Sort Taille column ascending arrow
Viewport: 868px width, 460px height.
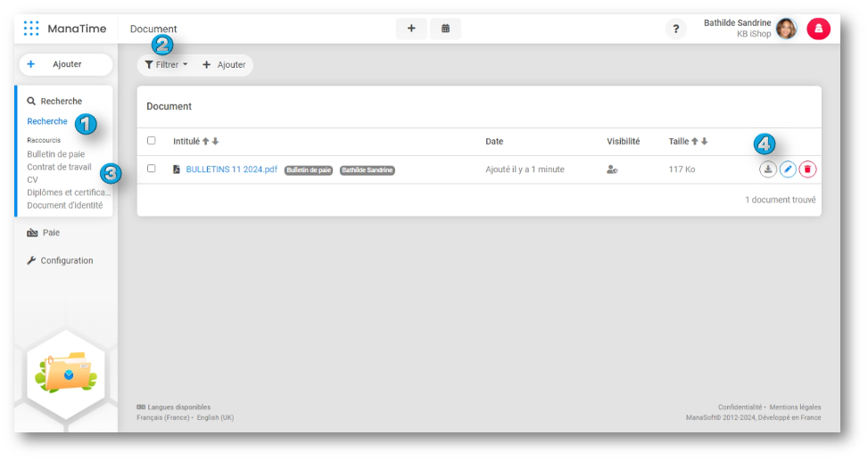tap(695, 142)
